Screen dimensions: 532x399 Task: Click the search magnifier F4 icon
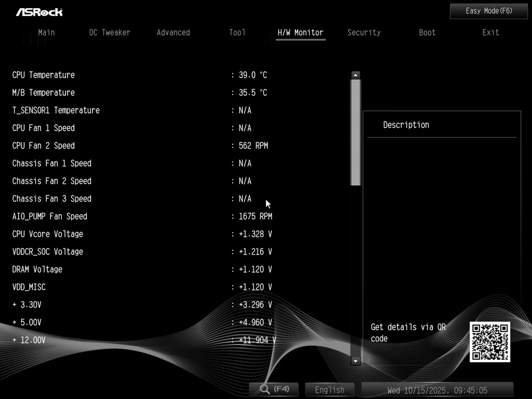273,389
